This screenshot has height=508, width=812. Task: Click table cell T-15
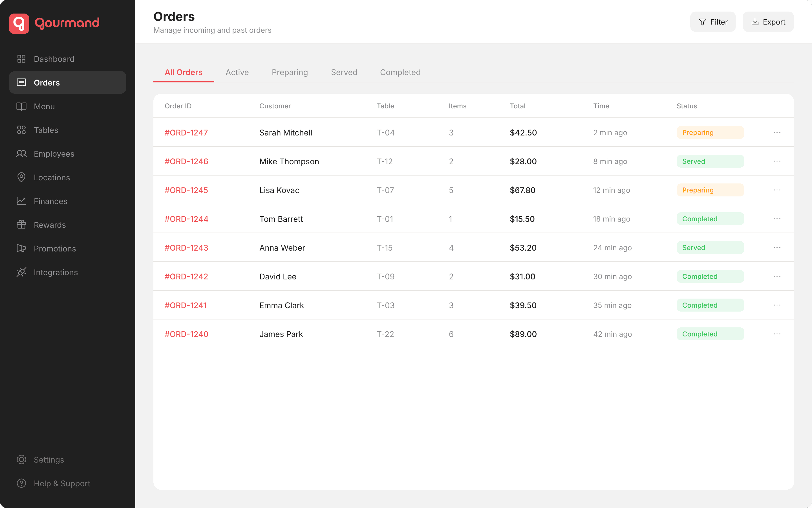point(385,248)
